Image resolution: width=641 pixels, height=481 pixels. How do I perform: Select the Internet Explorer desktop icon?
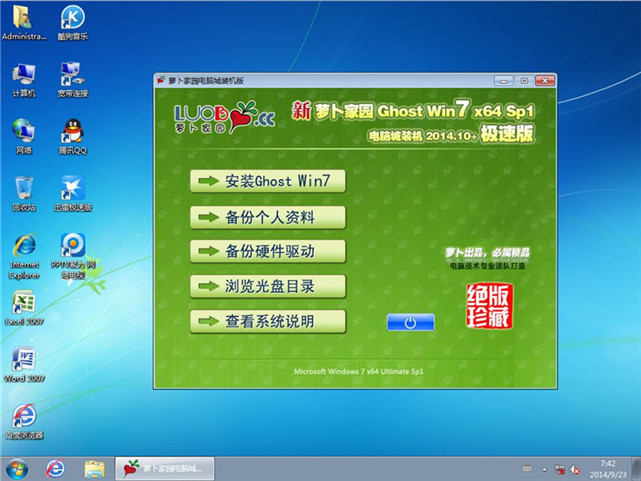25,256
